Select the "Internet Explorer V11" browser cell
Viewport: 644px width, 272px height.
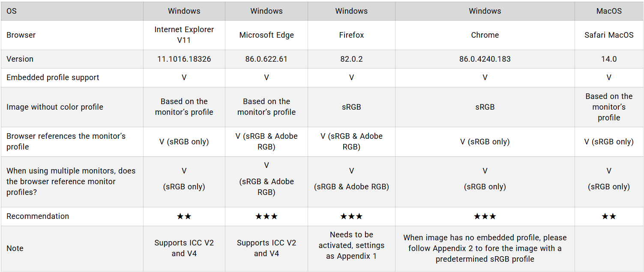[184, 35]
